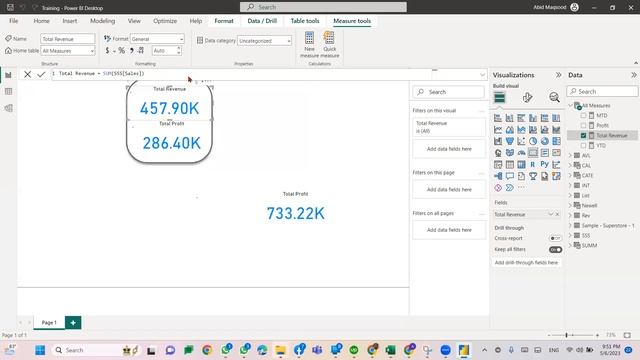Open the Table tools tab
640x360 pixels.
pyautogui.click(x=305, y=21)
